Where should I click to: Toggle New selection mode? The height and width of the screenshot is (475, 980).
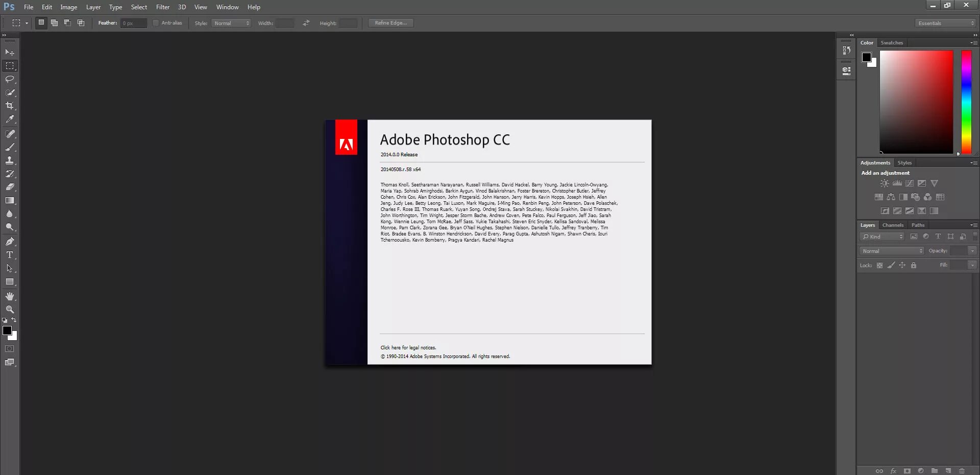click(x=41, y=22)
